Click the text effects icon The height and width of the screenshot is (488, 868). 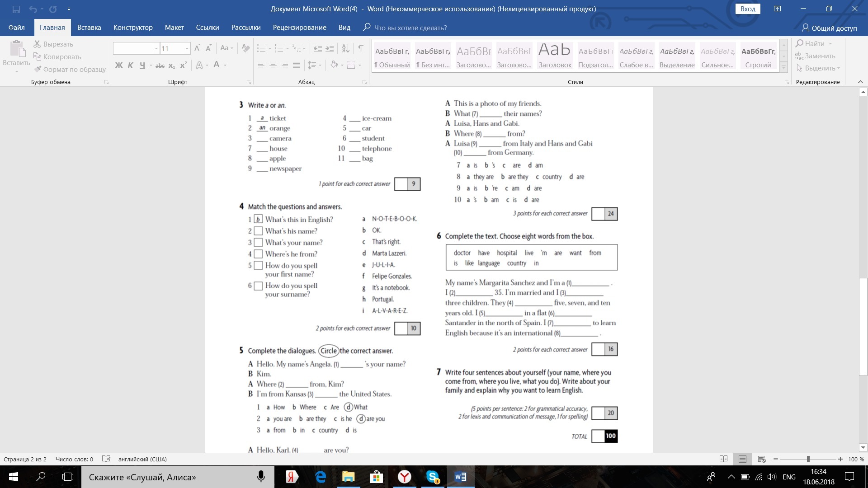pos(199,65)
